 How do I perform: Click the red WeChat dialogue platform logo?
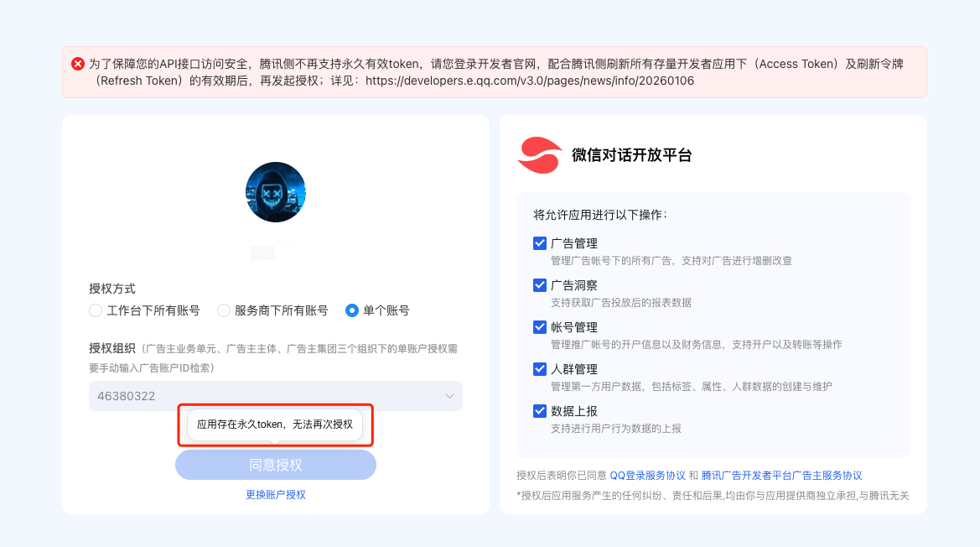coord(539,155)
